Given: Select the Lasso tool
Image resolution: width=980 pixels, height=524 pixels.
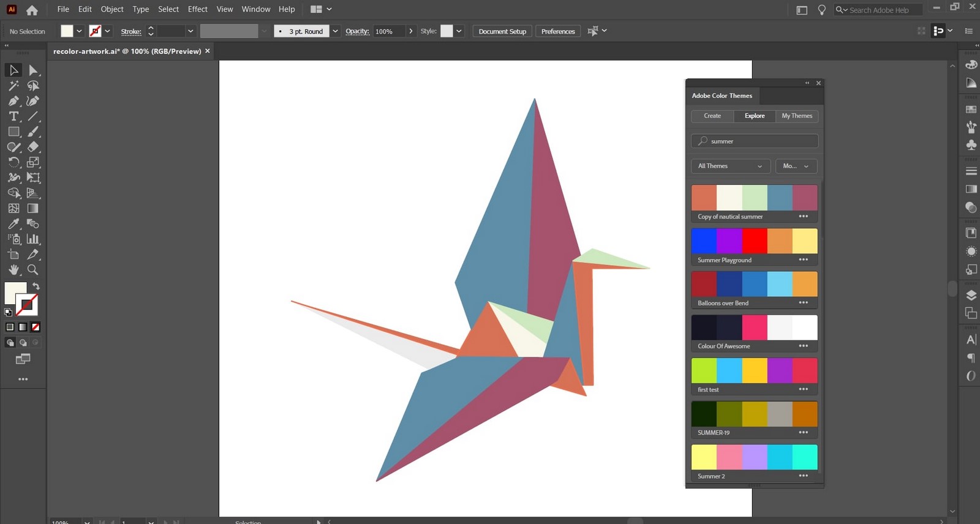Looking at the screenshot, I should click(33, 86).
